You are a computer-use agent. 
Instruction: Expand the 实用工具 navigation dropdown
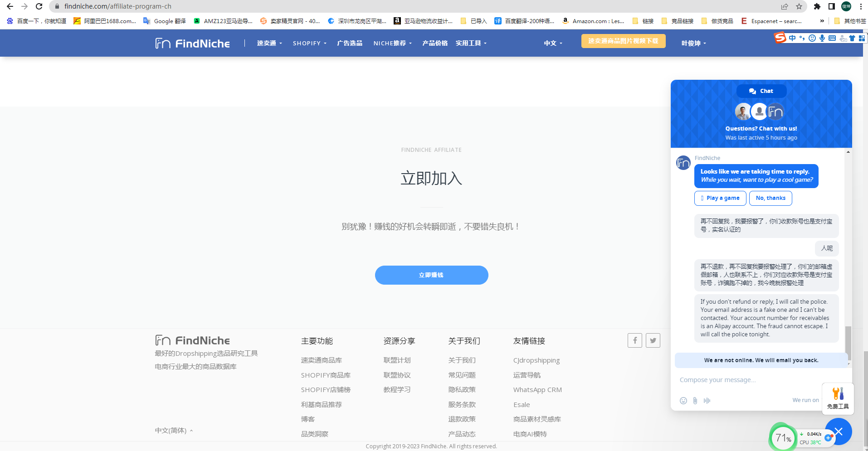(x=471, y=43)
